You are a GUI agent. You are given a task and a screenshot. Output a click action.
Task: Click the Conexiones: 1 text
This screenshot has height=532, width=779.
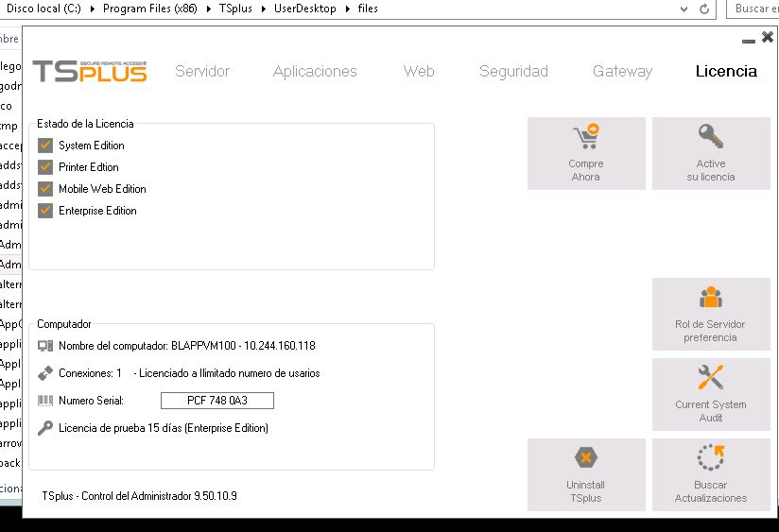[x=91, y=373]
